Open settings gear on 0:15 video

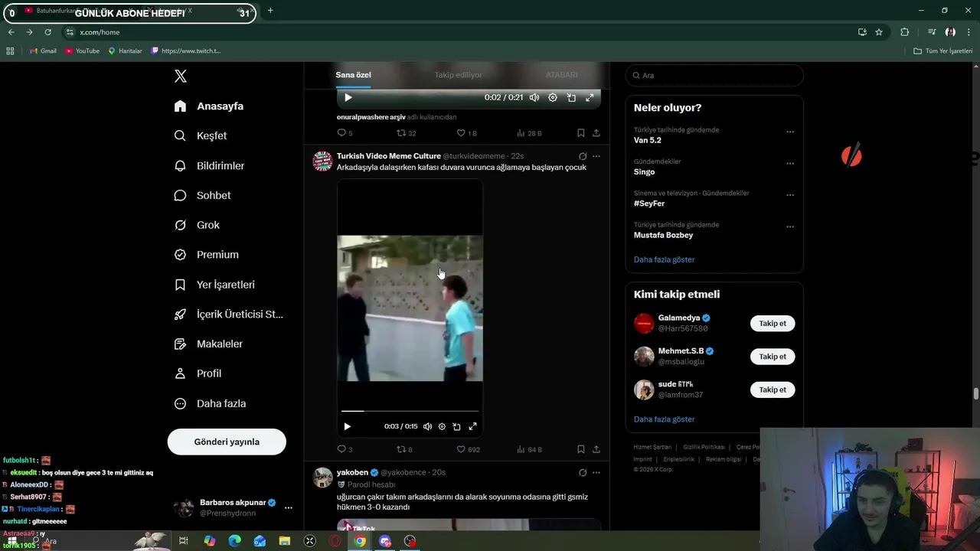click(x=442, y=426)
